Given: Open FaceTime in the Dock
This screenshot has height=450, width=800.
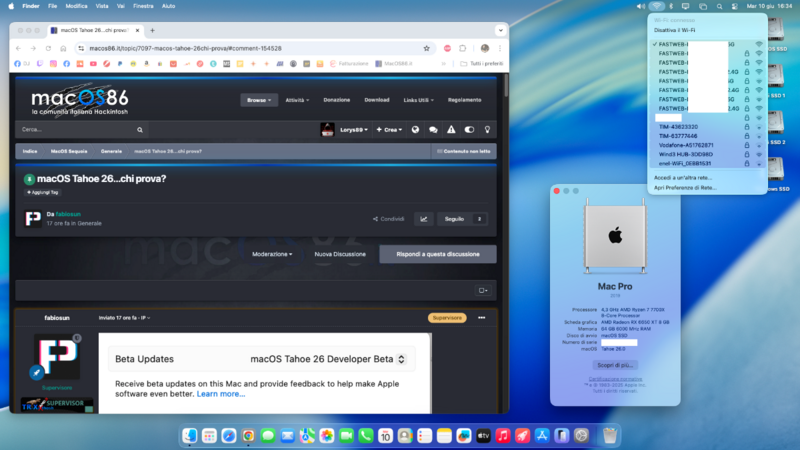Looking at the screenshot, I should (x=346, y=436).
